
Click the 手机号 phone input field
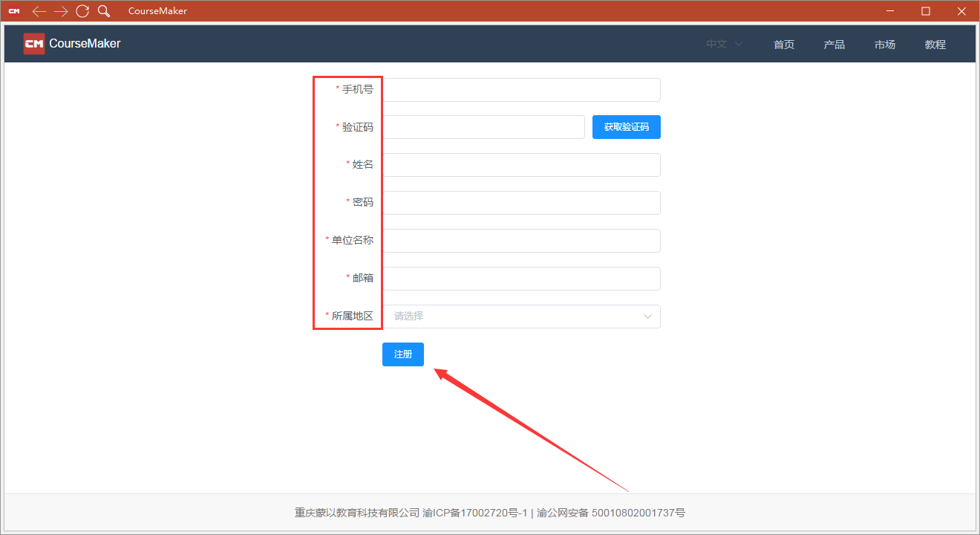tap(522, 89)
